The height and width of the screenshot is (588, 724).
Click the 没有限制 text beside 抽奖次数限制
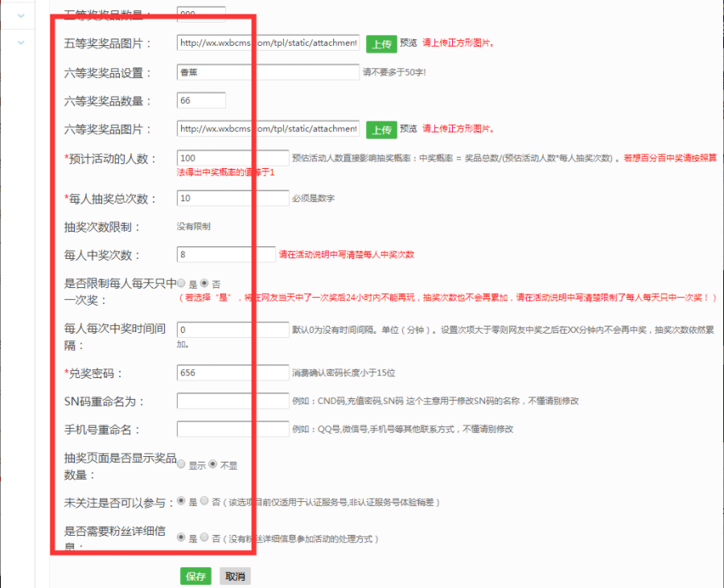click(x=193, y=226)
